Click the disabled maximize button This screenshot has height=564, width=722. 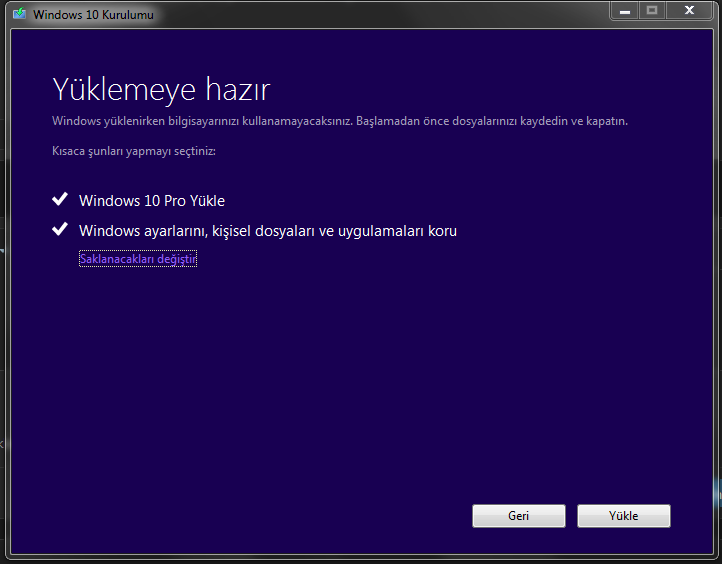pos(652,11)
